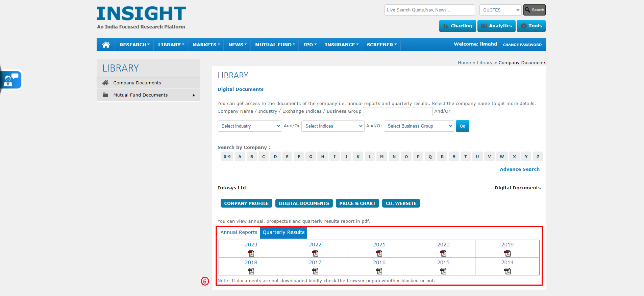Expand the MUTUAL FUND menu

[275, 45]
